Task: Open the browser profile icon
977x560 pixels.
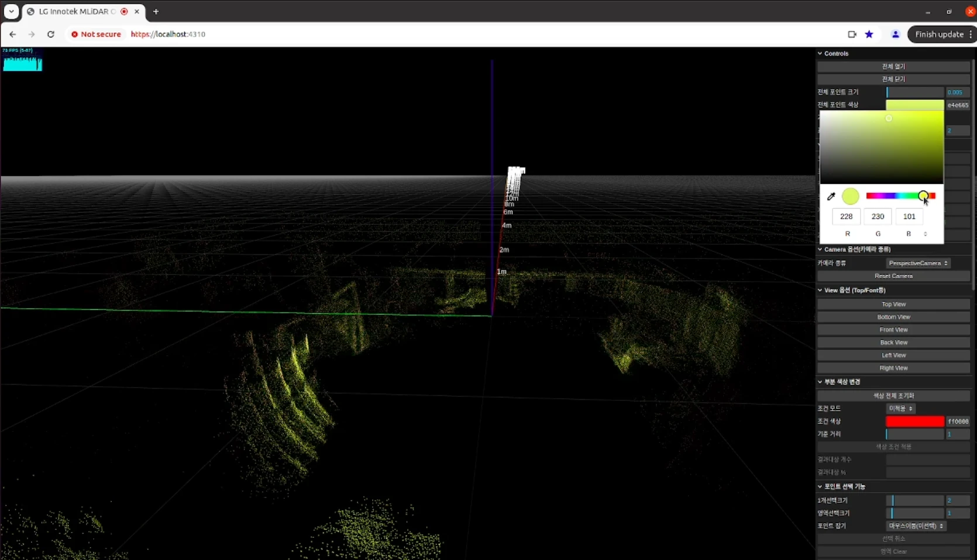Action: (x=895, y=34)
